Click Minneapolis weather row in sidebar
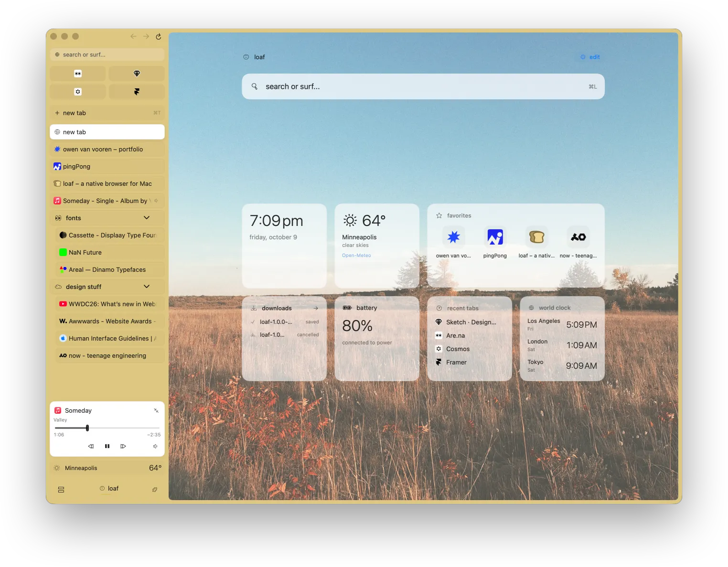Screen dimensions: 728x567 click(x=107, y=468)
